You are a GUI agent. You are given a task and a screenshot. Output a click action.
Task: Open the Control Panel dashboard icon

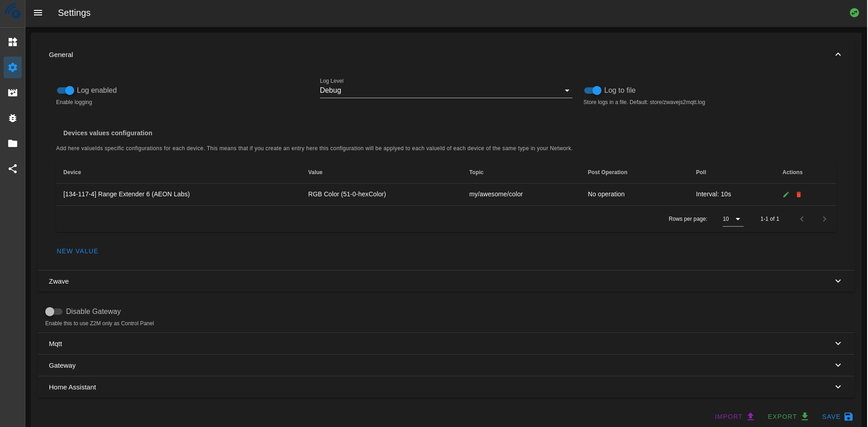click(13, 42)
